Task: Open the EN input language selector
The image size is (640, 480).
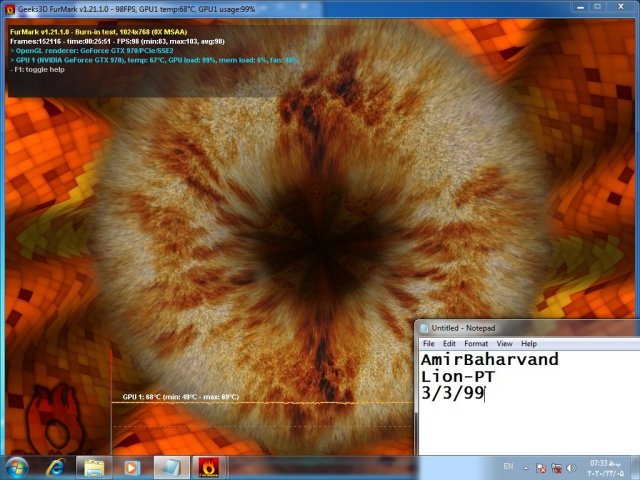Action: (508, 466)
